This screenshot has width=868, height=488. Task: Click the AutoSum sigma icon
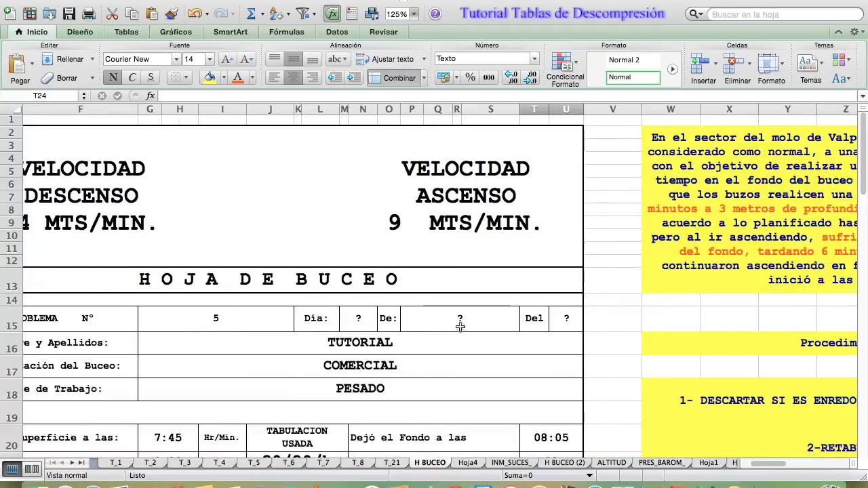pos(251,14)
